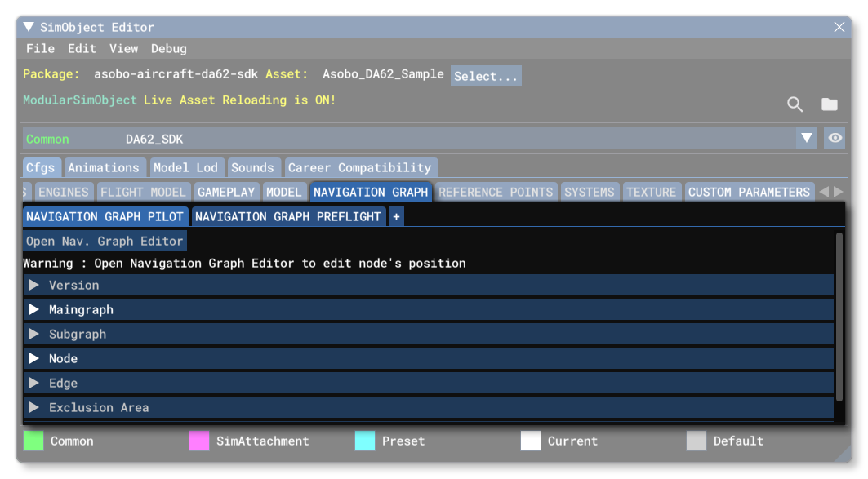Image resolution: width=868 pixels, height=479 pixels.
Task: Expand the Exclusion Area section
Action: click(x=36, y=407)
